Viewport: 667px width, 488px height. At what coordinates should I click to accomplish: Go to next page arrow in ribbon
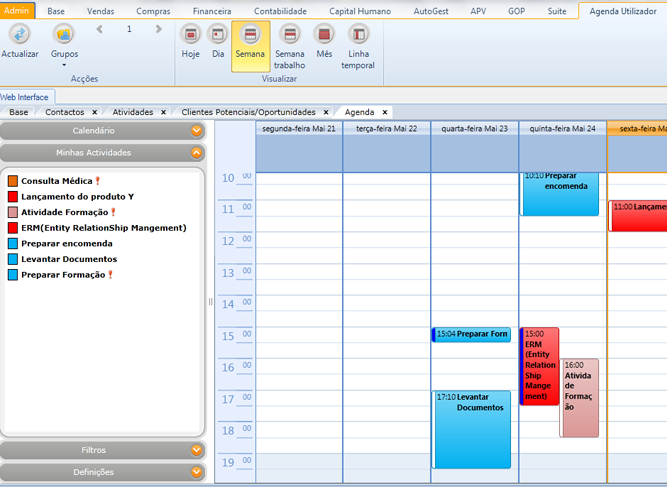click(x=157, y=29)
